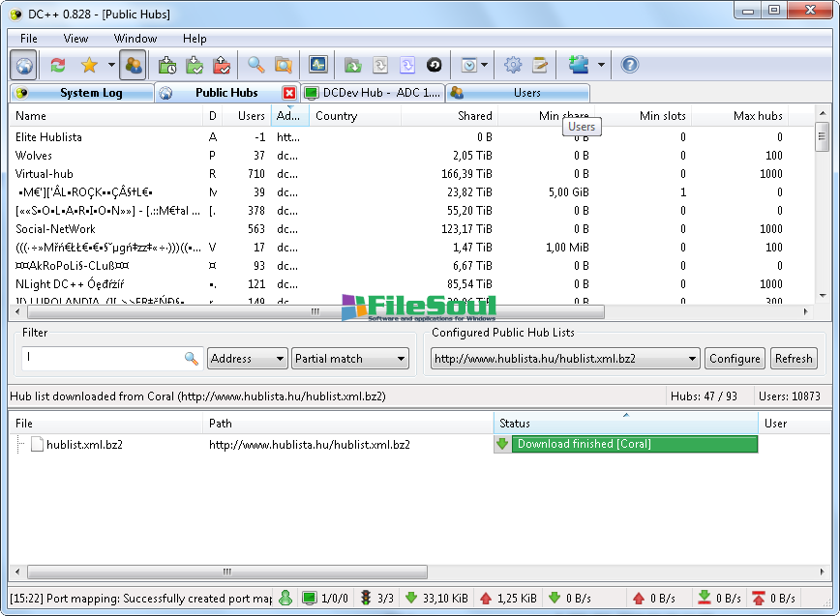Click the Configure button
Viewport: 840px width, 616px height.
coord(735,359)
